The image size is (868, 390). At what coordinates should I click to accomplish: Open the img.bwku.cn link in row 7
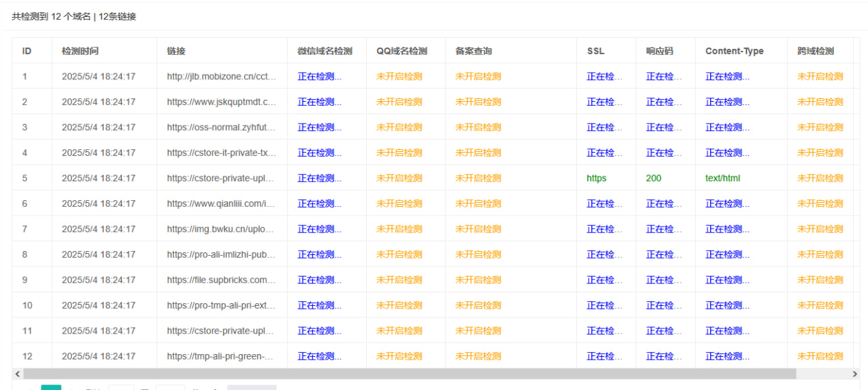pyautogui.click(x=221, y=229)
